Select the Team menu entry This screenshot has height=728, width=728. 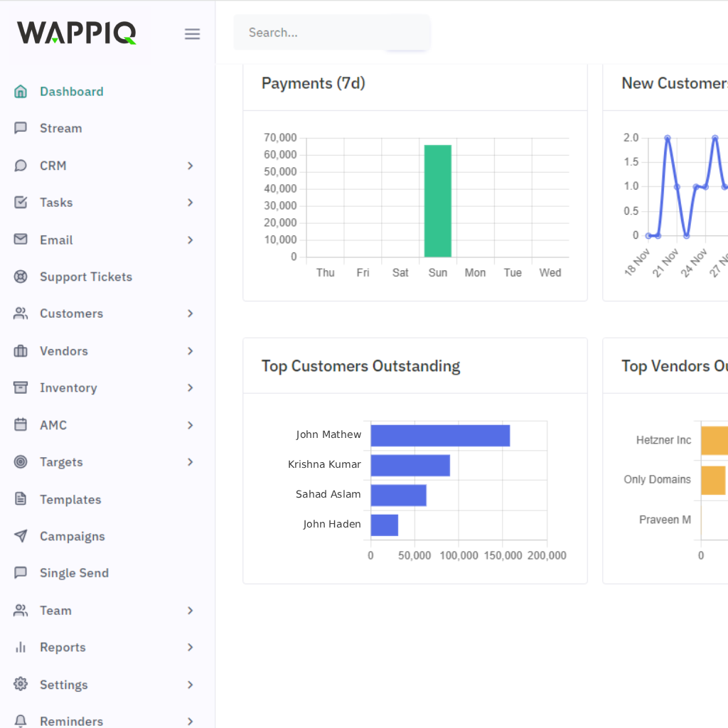[55, 611]
